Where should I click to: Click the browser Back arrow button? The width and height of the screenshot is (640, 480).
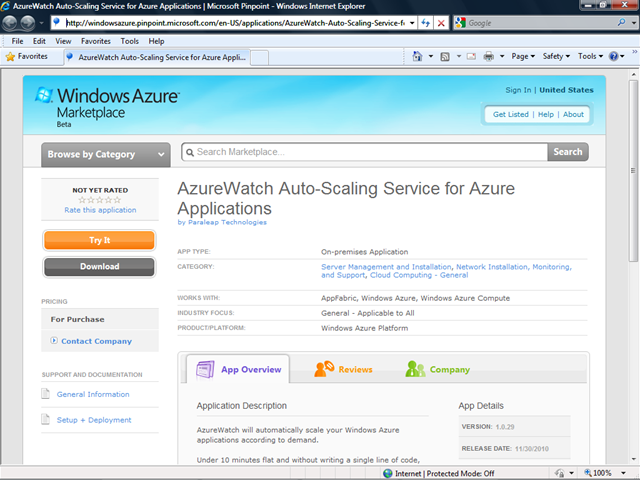10,23
